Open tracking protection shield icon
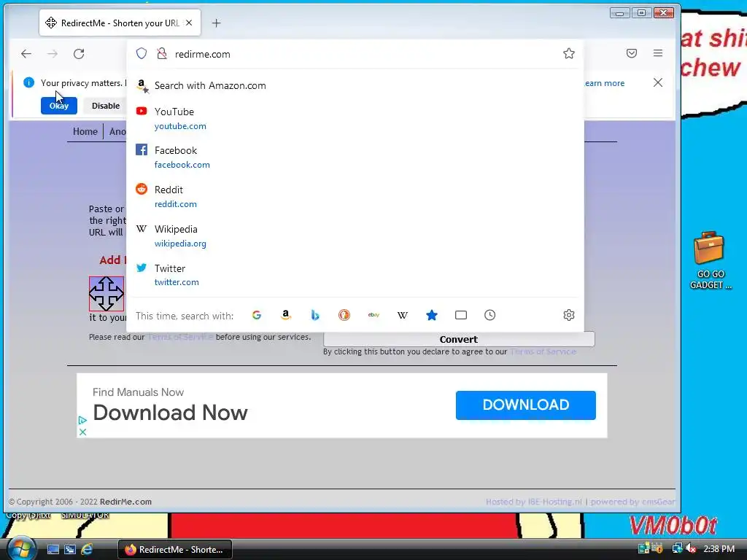This screenshot has width=747, height=560. point(142,53)
